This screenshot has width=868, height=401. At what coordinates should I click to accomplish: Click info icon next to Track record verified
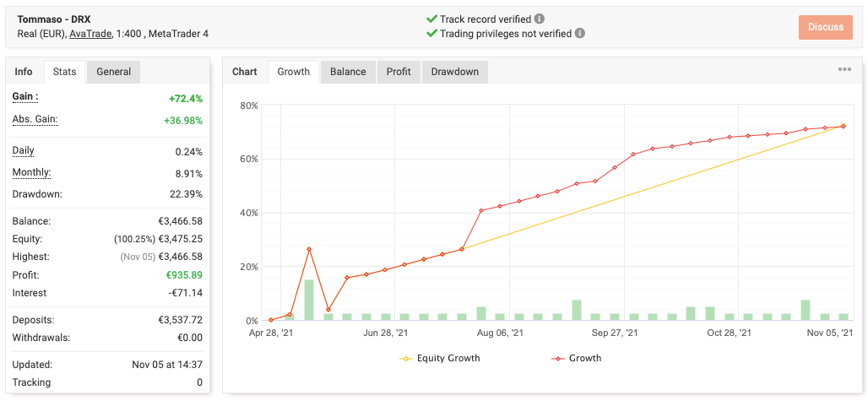(540, 19)
